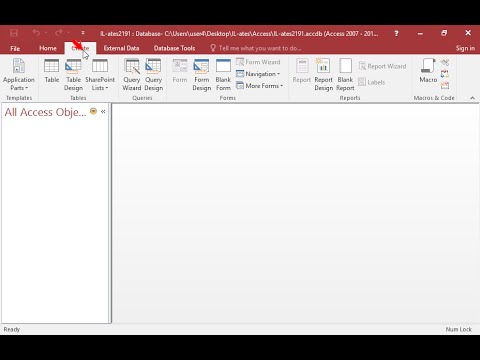Click the Redo arrow
Image resolution: width=480 pixels, height=360 pixels.
(59, 33)
